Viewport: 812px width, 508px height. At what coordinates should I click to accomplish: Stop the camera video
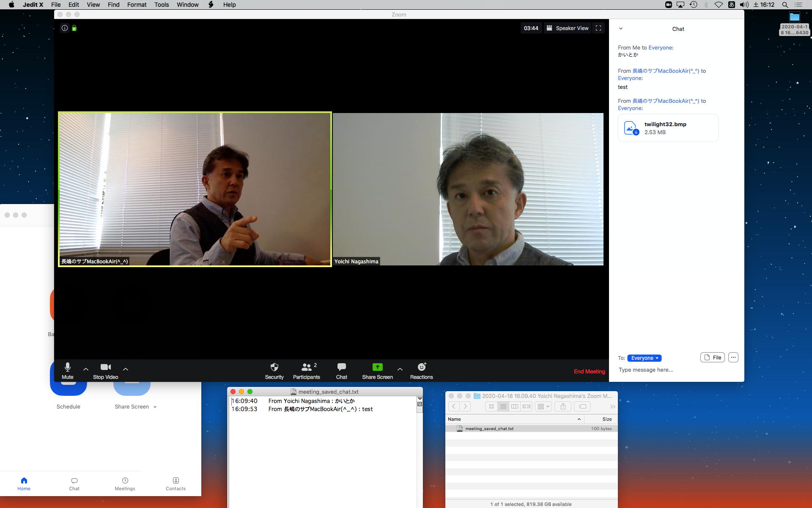(x=105, y=367)
